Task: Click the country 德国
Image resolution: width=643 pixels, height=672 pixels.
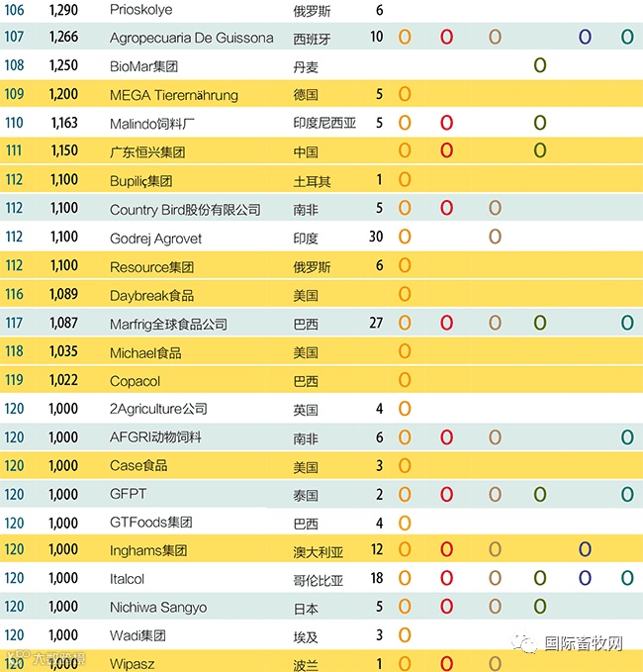Action: pyautogui.click(x=306, y=94)
